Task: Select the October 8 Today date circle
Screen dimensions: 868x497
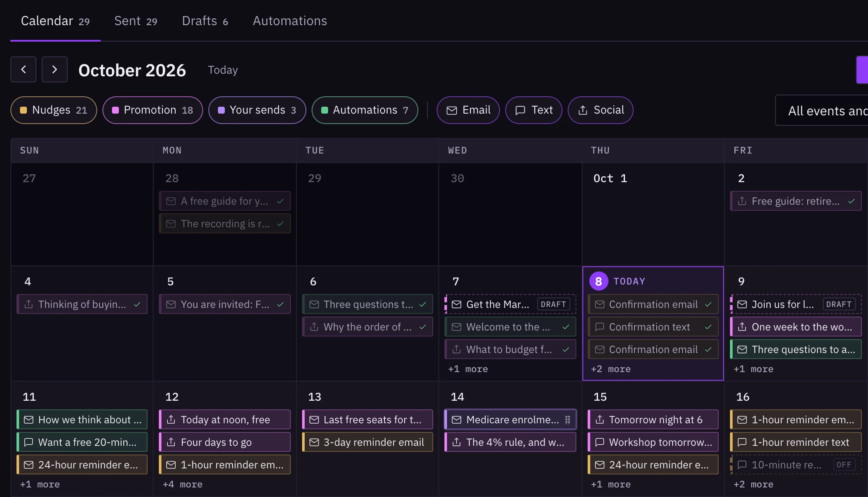Action: coord(599,281)
